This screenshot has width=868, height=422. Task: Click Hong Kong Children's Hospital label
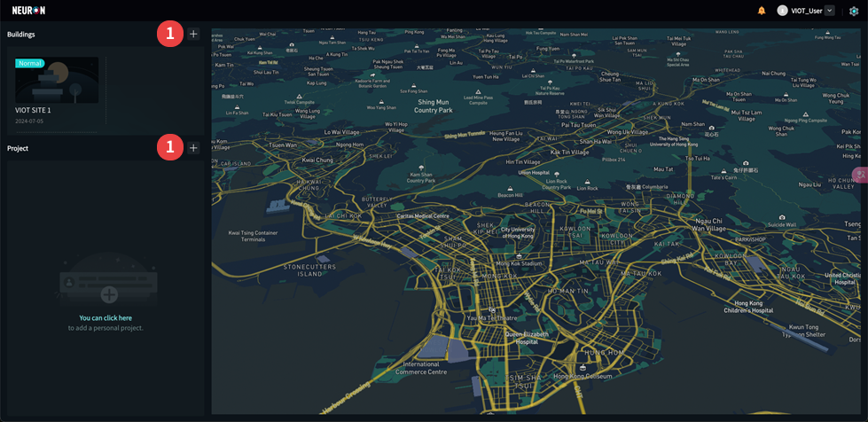pos(748,307)
